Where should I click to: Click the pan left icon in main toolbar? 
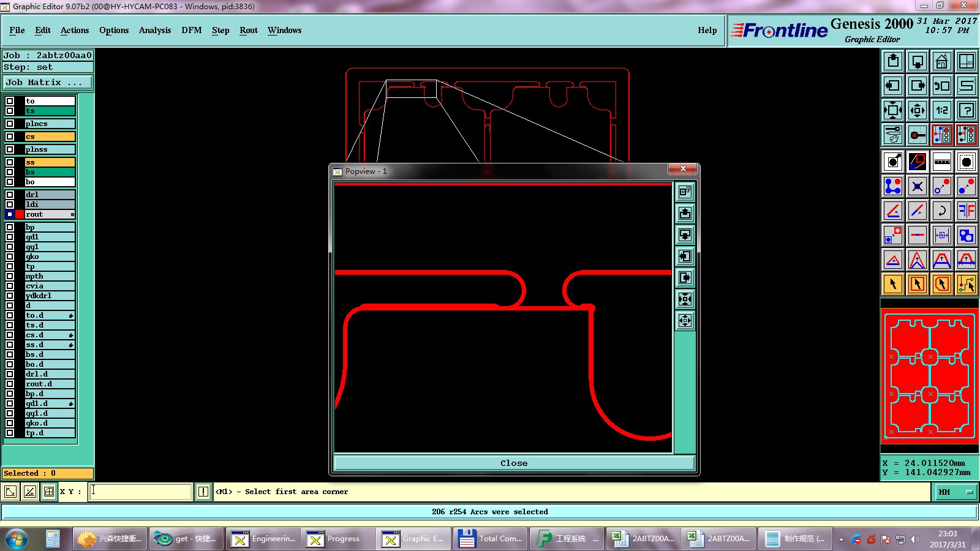coord(893,86)
